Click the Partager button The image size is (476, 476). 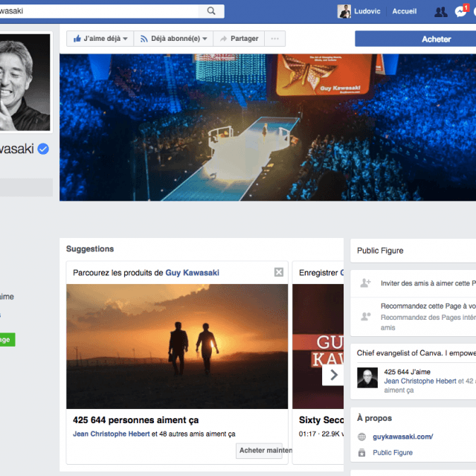tap(239, 39)
